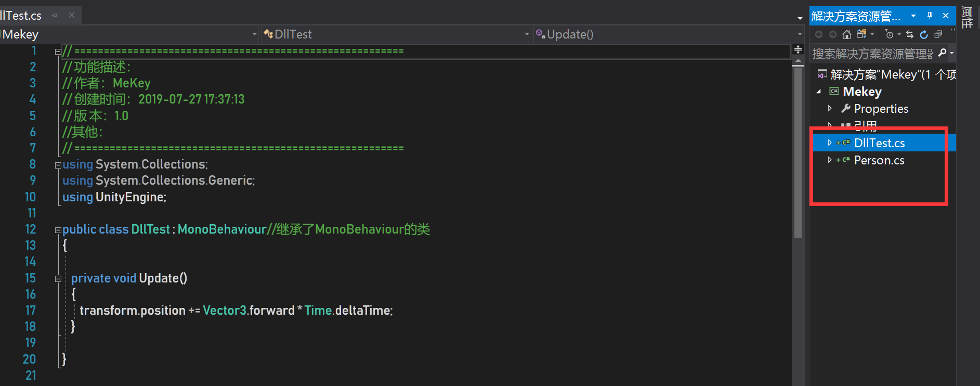Click the MonoBehaviour base class name
Image resolution: width=980 pixels, height=386 pixels.
pos(222,229)
